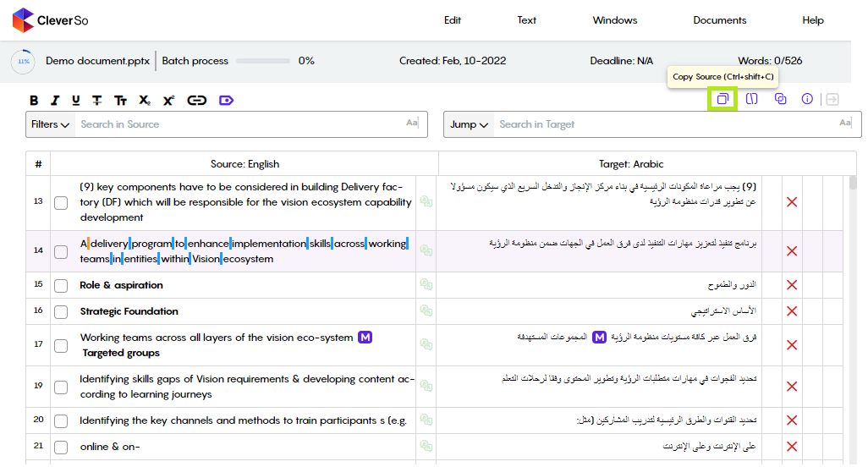Click red X on row 15
This screenshot has width=868, height=467.
click(x=792, y=285)
